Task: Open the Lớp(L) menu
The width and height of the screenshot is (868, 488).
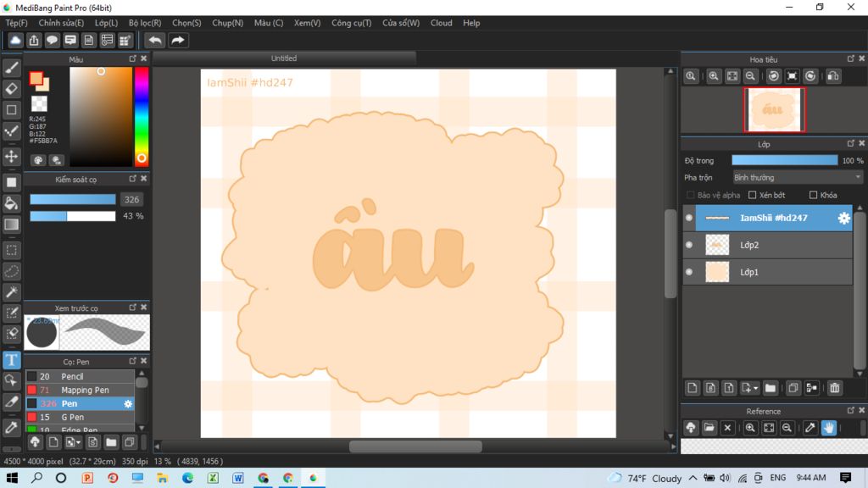Action: (106, 23)
